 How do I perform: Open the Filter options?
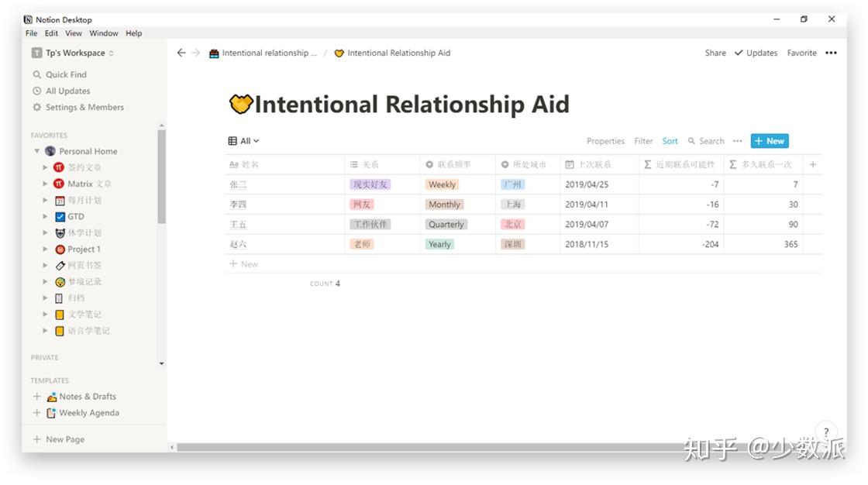643,141
